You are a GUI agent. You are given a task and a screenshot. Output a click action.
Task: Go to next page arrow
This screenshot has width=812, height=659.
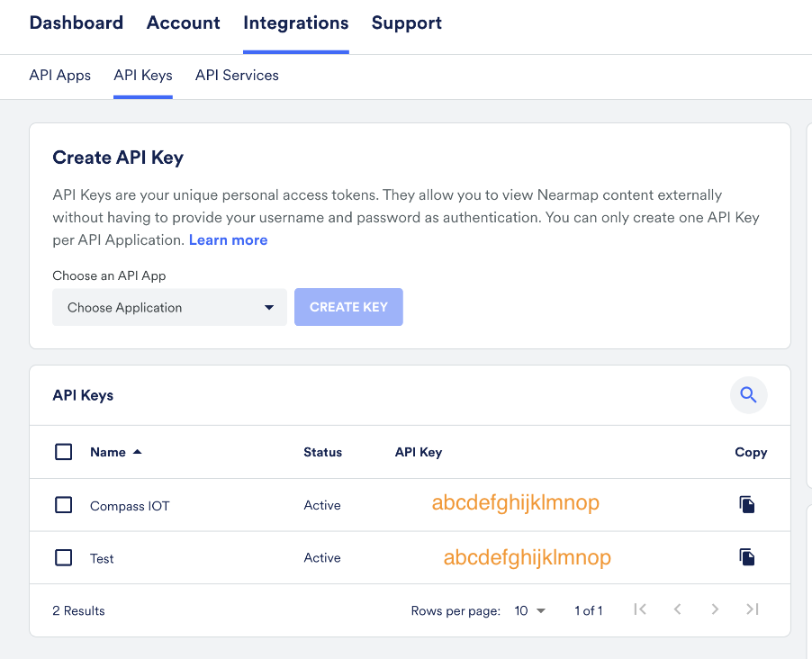pyautogui.click(x=715, y=609)
